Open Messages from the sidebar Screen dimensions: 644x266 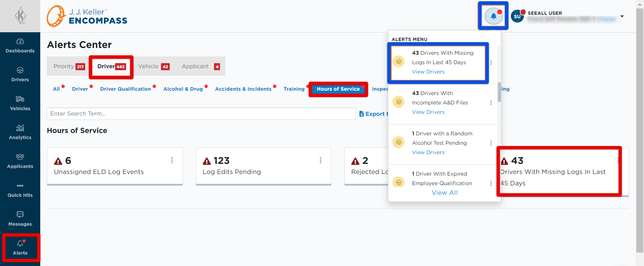[x=20, y=219]
